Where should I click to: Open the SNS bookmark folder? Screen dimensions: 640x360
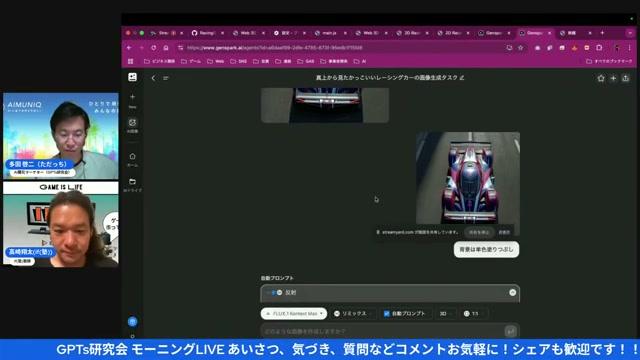(238, 61)
